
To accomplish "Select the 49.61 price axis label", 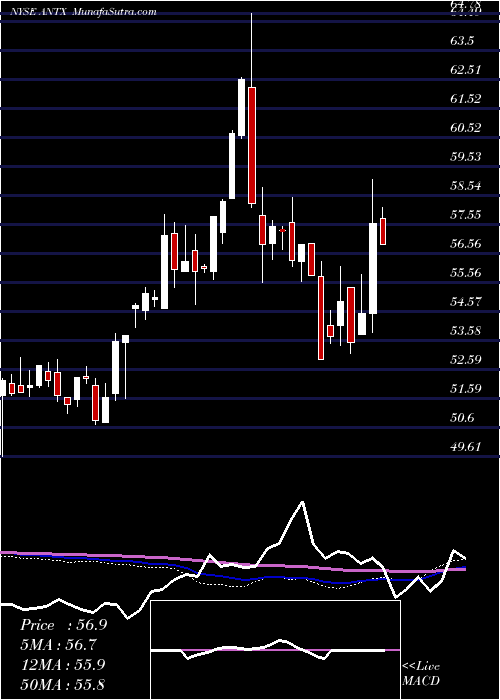I will (467, 447).
